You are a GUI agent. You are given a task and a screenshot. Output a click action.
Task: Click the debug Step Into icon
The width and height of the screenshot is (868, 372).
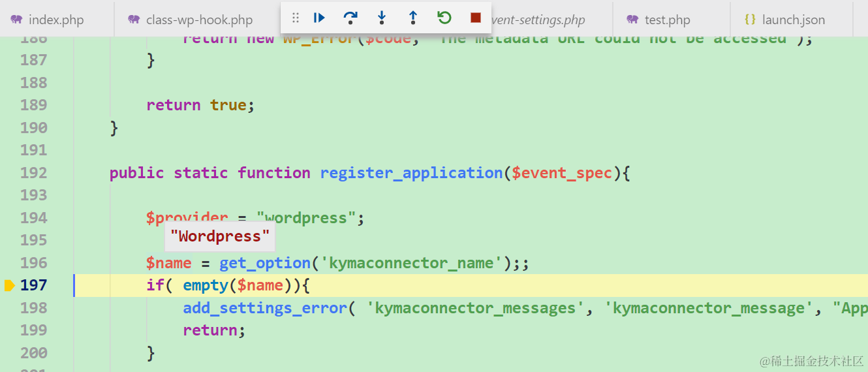pyautogui.click(x=382, y=18)
